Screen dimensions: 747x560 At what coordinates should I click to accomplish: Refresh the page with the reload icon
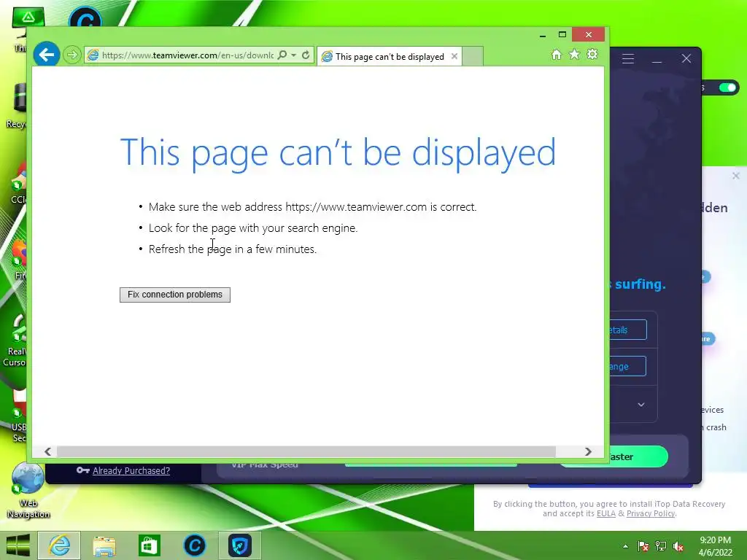(x=306, y=55)
